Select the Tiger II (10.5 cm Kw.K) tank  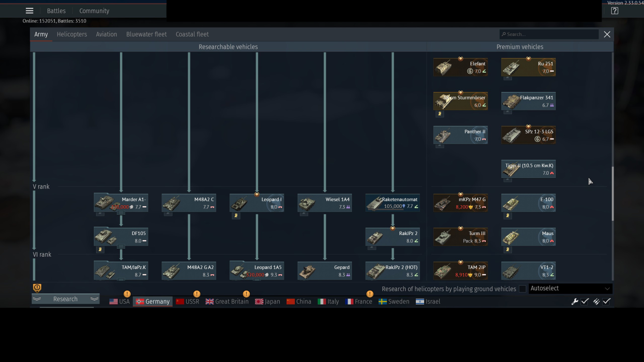[528, 169]
